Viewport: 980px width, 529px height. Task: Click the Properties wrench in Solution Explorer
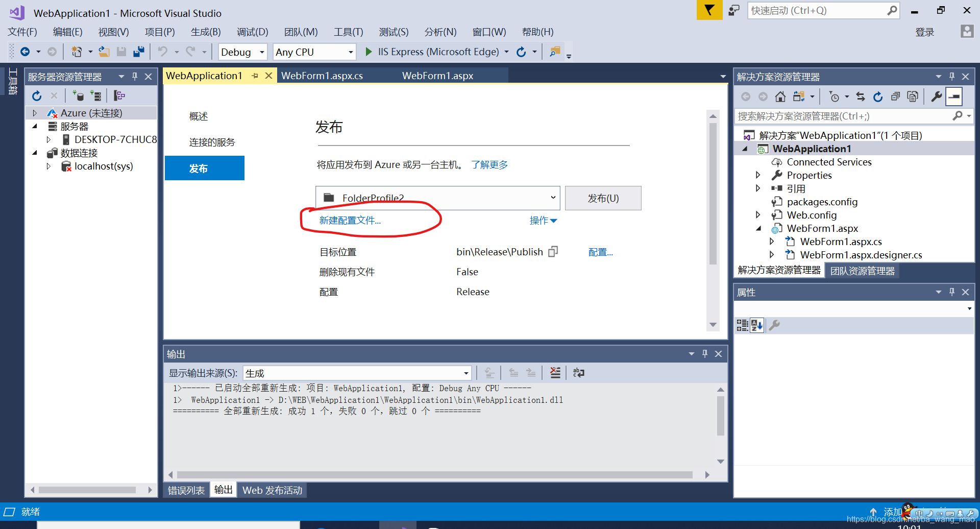[936, 97]
